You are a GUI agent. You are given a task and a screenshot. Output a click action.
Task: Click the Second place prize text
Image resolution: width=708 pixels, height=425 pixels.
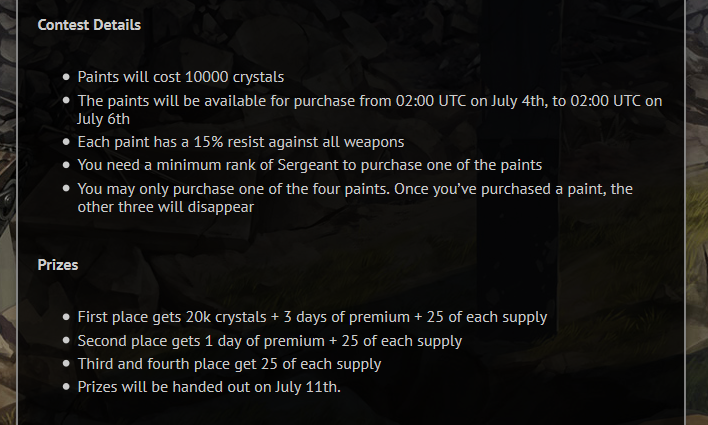click(x=269, y=341)
